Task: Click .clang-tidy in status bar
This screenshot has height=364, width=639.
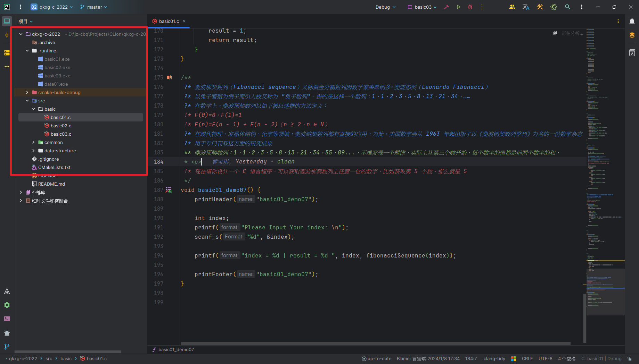Action: coord(494,359)
